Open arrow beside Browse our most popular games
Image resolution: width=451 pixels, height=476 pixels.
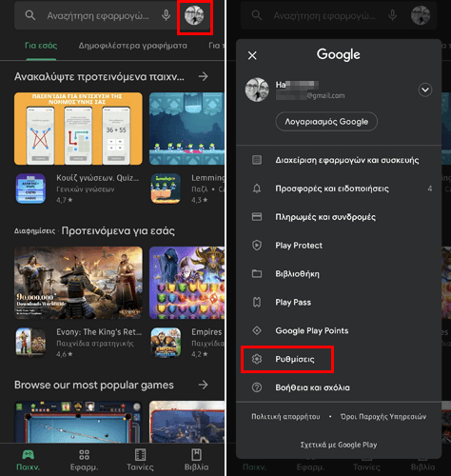coord(203,385)
